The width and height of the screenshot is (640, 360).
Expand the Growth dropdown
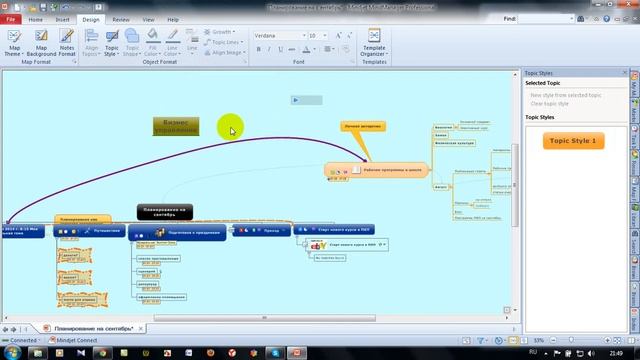coord(220,32)
